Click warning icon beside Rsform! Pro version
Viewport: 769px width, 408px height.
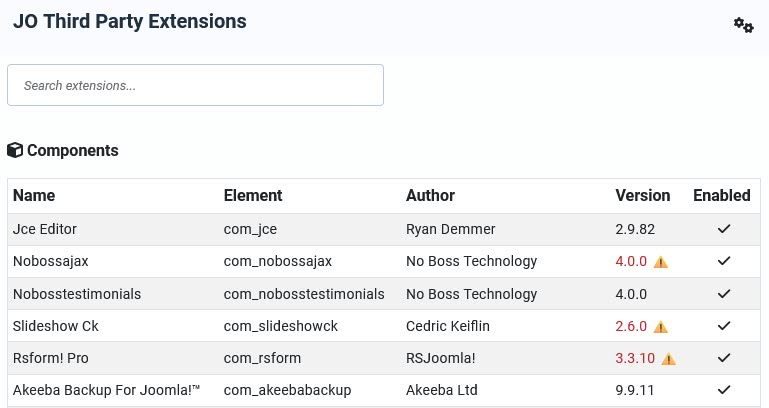[x=669, y=358]
